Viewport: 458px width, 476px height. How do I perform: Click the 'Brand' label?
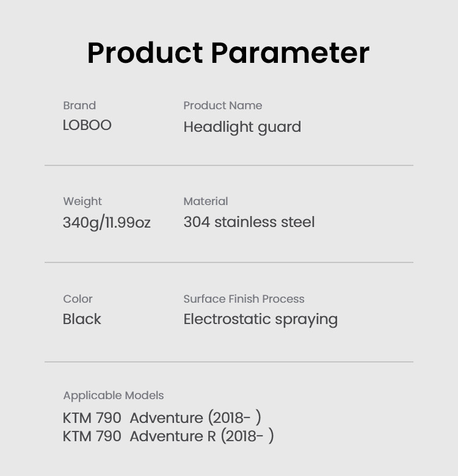click(79, 106)
